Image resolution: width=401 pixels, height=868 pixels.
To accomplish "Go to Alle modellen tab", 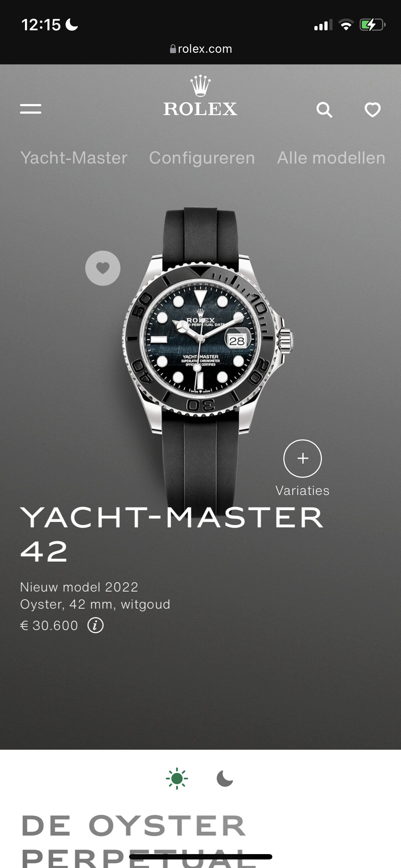I will tap(331, 158).
